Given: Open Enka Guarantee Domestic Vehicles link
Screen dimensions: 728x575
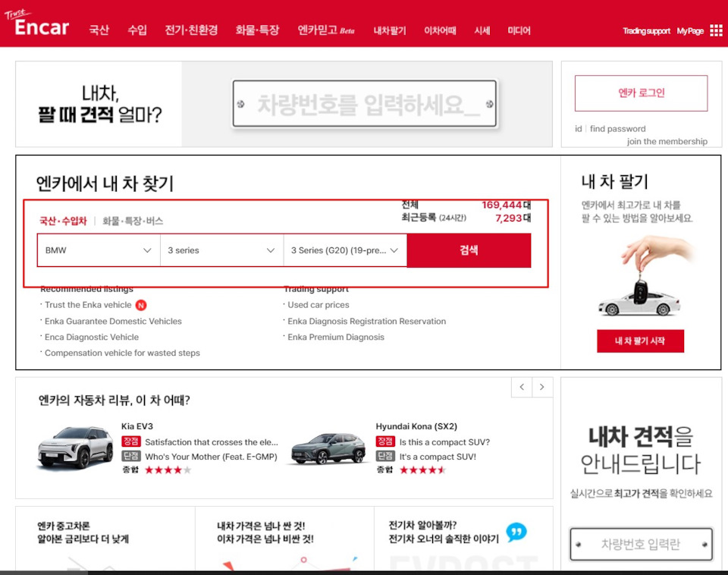Looking at the screenshot, I should pos(113,321).
